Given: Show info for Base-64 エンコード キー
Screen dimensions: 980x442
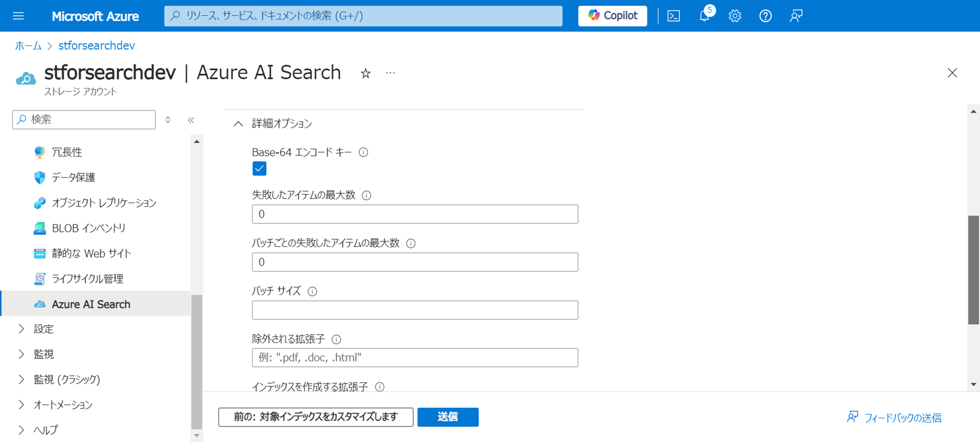Looking at the screenshot, I should tap(363, 153).
